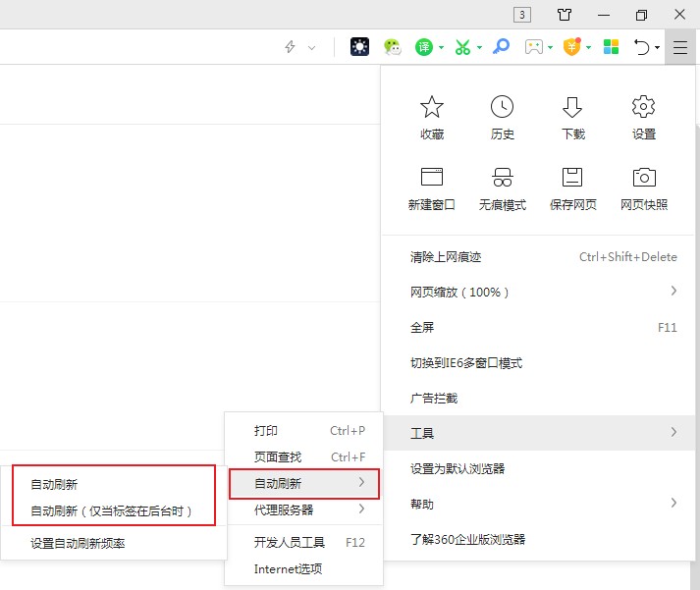Open dropdown arrow next to scissors icon
This screenshot has height=590, width=700.
point(479,47)
